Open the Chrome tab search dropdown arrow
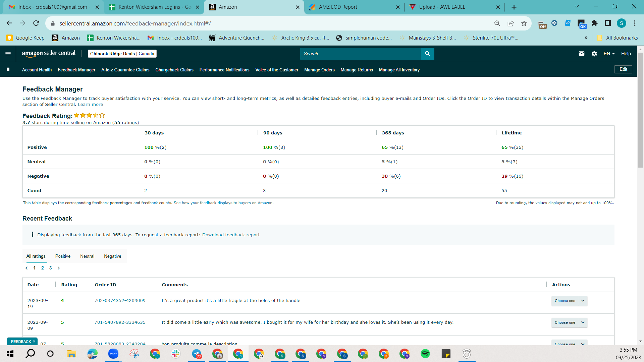 (577, 6)
